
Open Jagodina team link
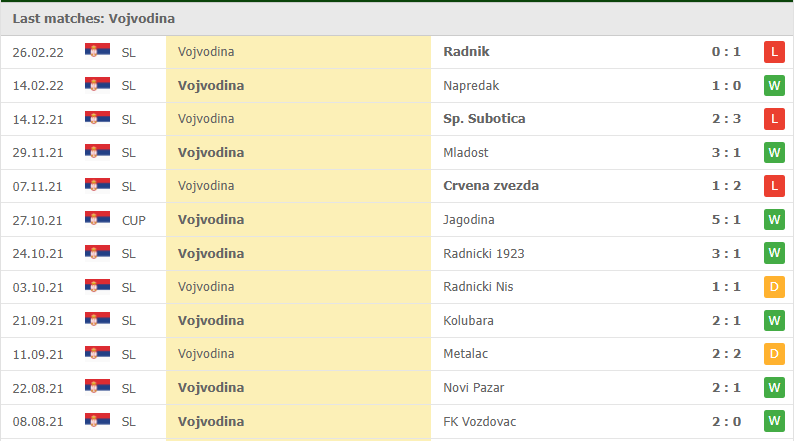tap(469, 220)
